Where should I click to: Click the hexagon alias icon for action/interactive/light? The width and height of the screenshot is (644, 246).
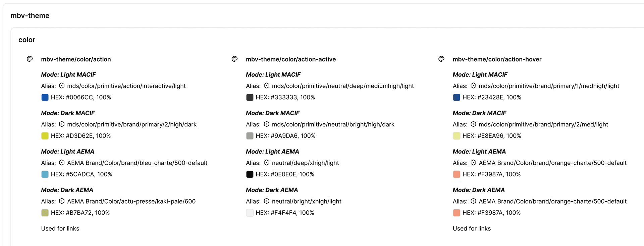pyautogui.click(x=62, y=86)
